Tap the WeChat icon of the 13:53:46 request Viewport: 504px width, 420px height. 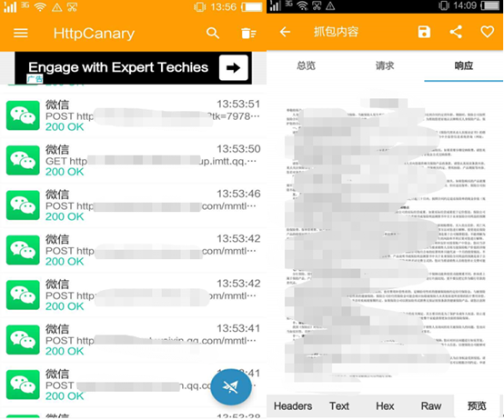[23, 205]
